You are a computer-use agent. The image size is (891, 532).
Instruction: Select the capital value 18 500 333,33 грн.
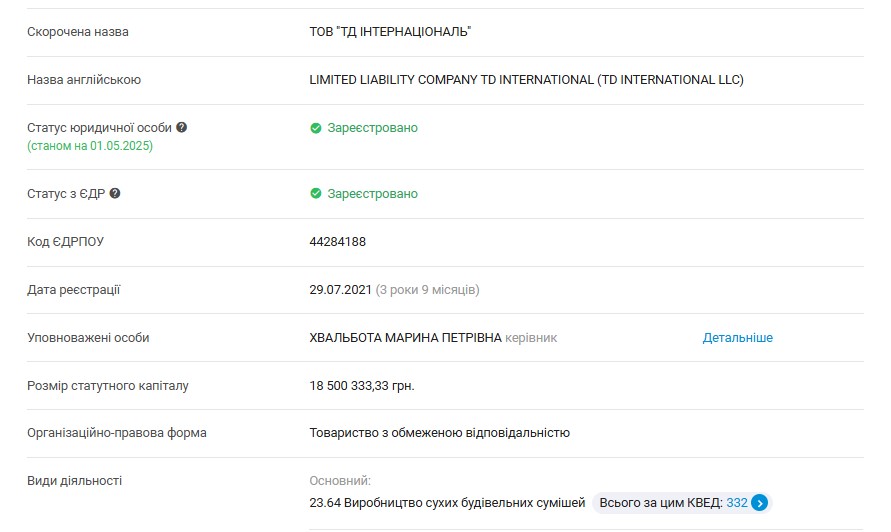(362, 386)
